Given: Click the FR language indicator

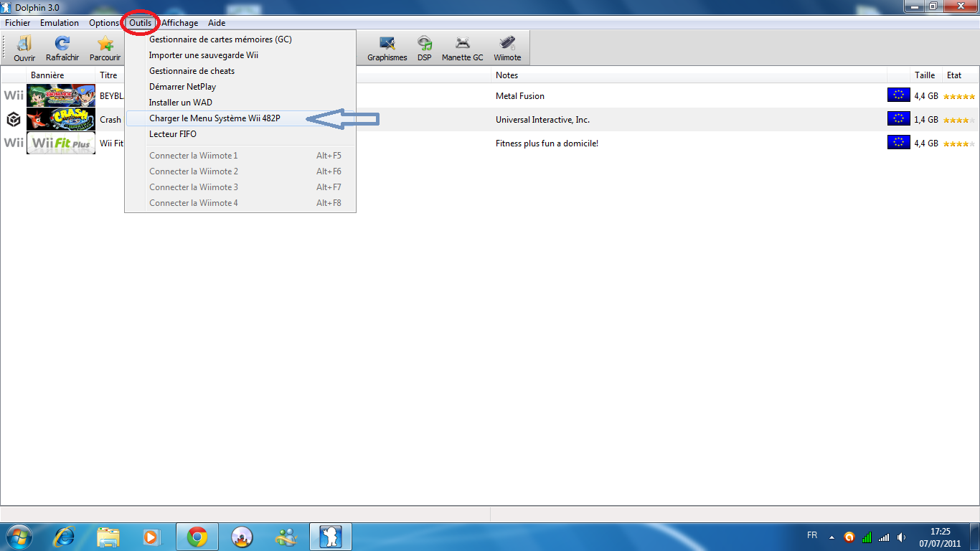Looking at the screenshot, I should [812, 535].
